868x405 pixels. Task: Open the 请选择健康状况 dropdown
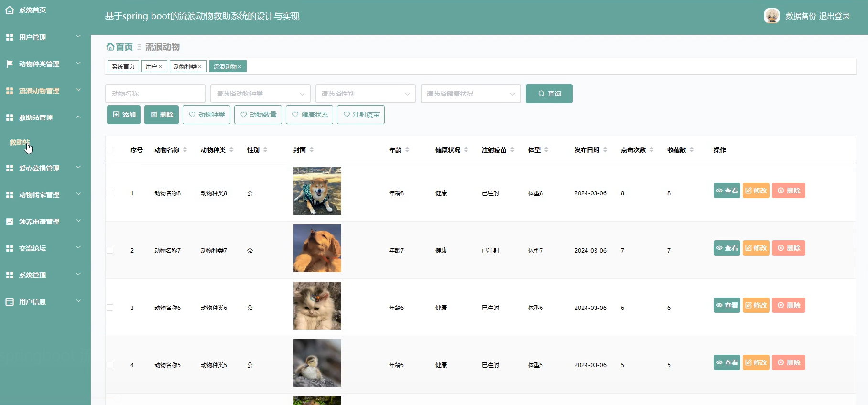click(x=471, y=94)
